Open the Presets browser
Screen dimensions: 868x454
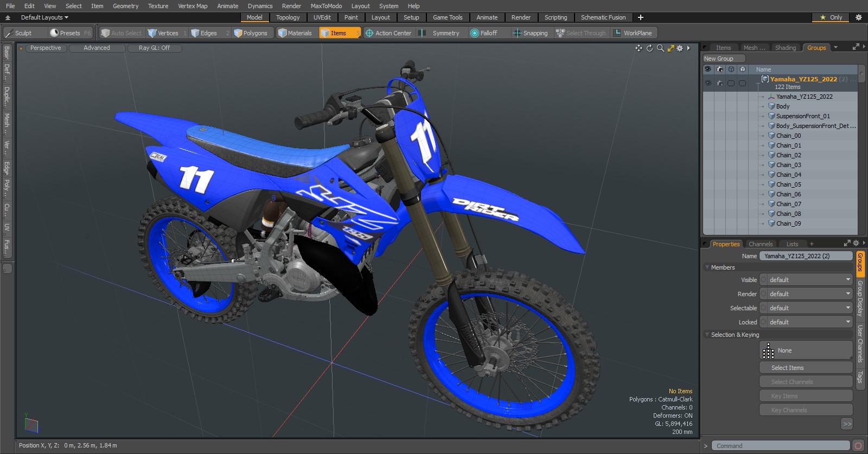[71, 33]
